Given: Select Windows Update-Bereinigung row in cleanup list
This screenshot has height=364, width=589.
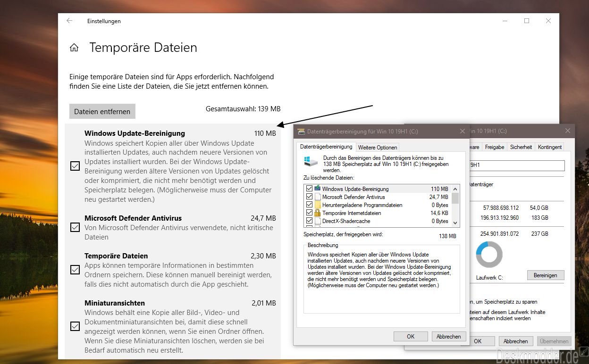Looking at the screenshot, I should pos(378,189).
